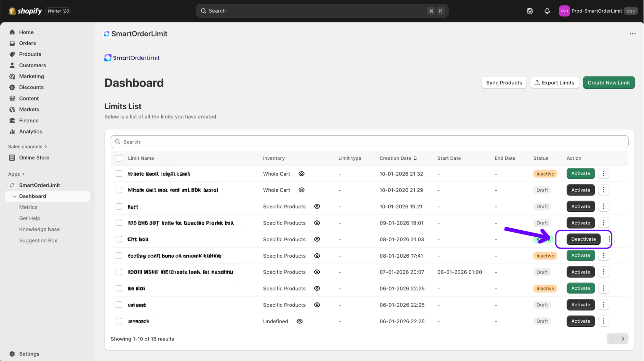Click the Shopify logo
The width and height of the screenshot is (644, 361).
pos(25,11)
